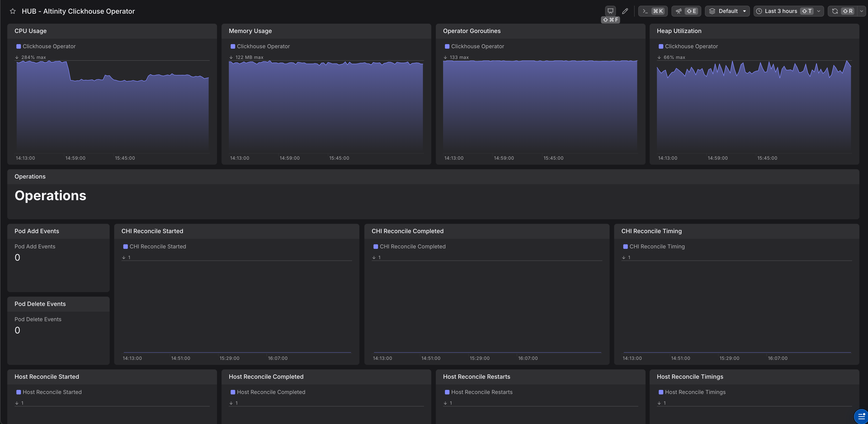The width and height of the screenshot is (868, 424).
Task: Click the clock icon in time picker
Action: pos(759,11)
